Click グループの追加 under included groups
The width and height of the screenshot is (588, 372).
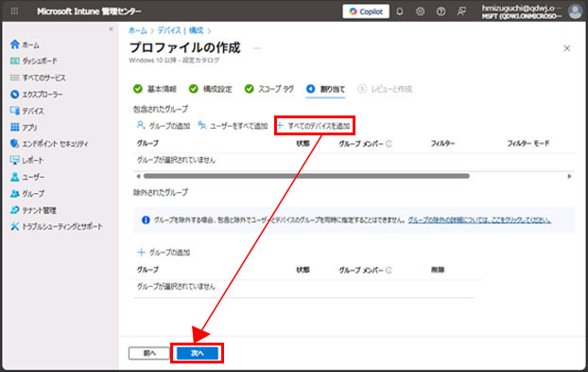coord(164,126)
